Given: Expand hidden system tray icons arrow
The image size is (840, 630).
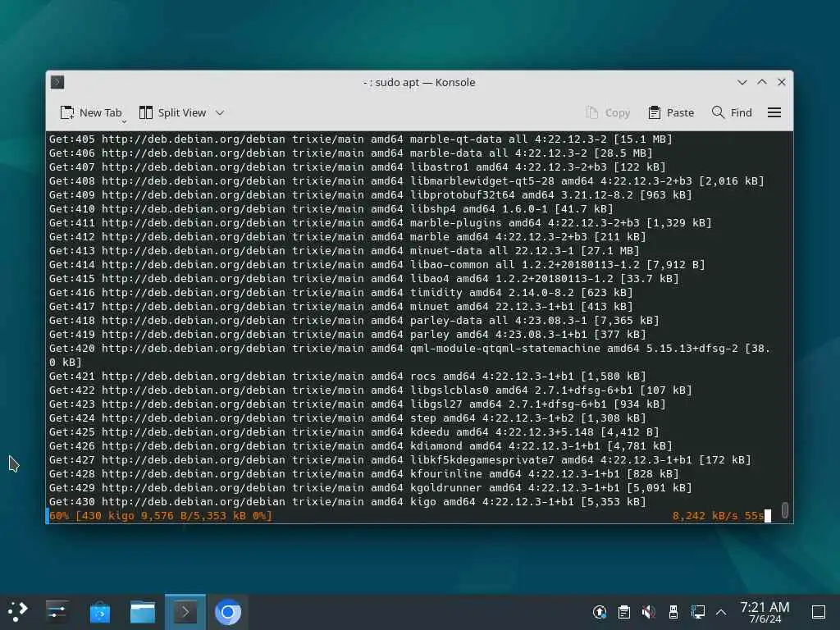Looking at the screenshot, I should pyautogui.click(x=721, y=612).
